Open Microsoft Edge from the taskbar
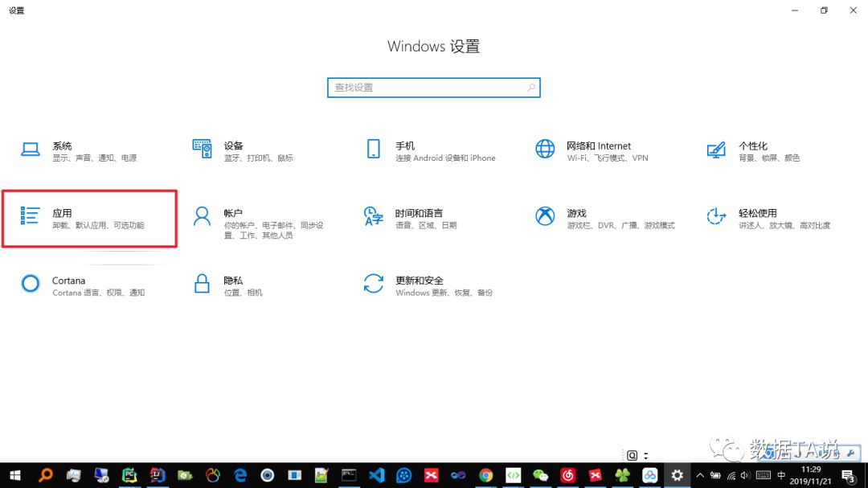Screen dimensions: 868x488 pos(240,475)
